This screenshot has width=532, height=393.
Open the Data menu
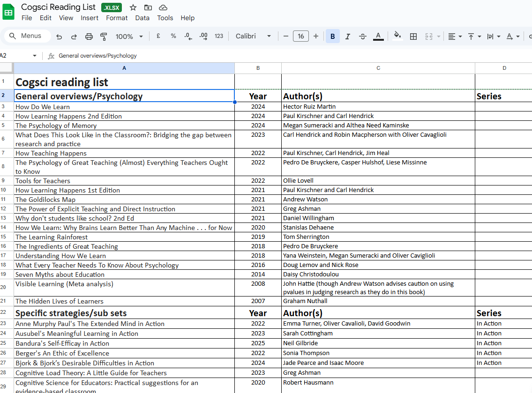point(142,18)
